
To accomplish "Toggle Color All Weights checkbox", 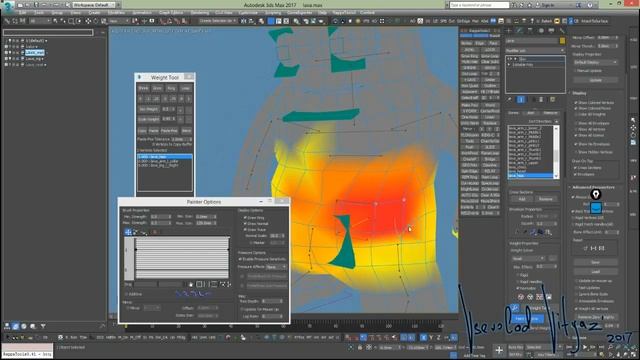I will (576, 114).
